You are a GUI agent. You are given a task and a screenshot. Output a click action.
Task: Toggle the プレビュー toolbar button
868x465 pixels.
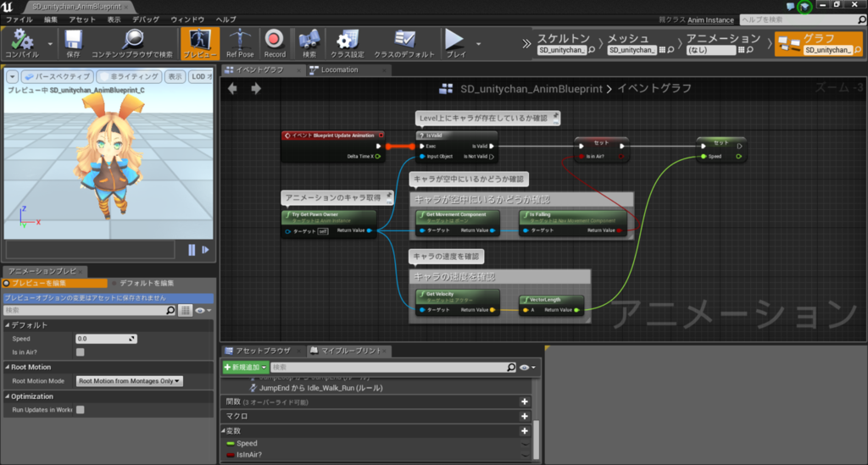199,44
